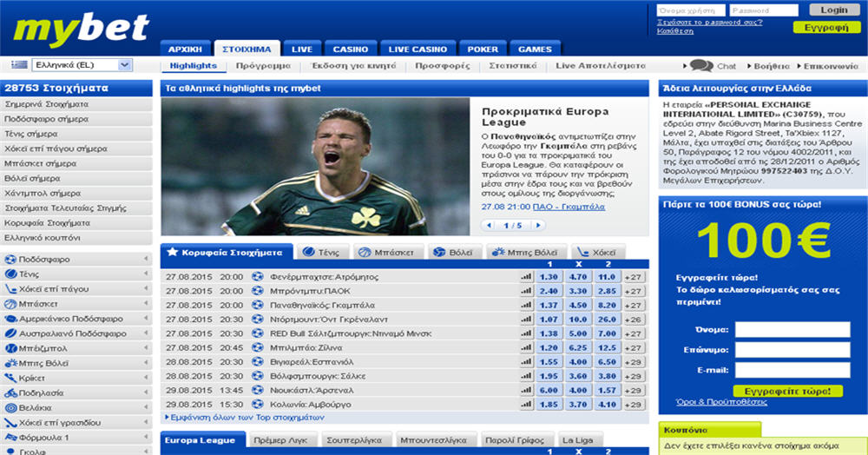Expand the Ποδόσφαιρο sidebar category arrow
Viewport: 868px width, 455px height.
click(x=146, y=259)
